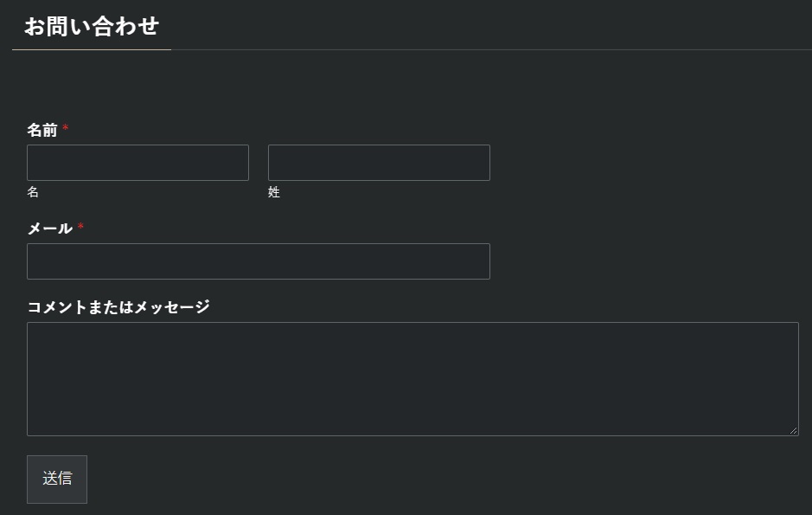Image resolution: width=812 pixels, height=515 pixels.
Task: Click the 名前 field label
Action: (42, 131)
